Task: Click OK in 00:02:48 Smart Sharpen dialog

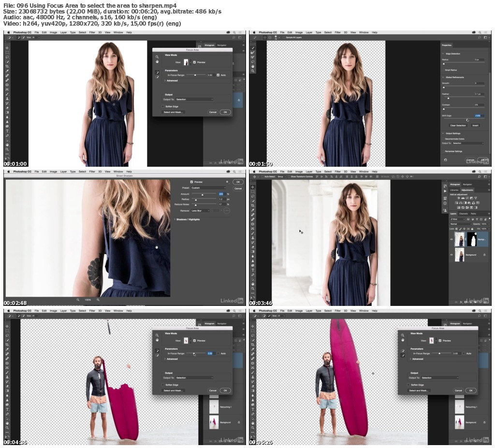Action: coord(238,182)
